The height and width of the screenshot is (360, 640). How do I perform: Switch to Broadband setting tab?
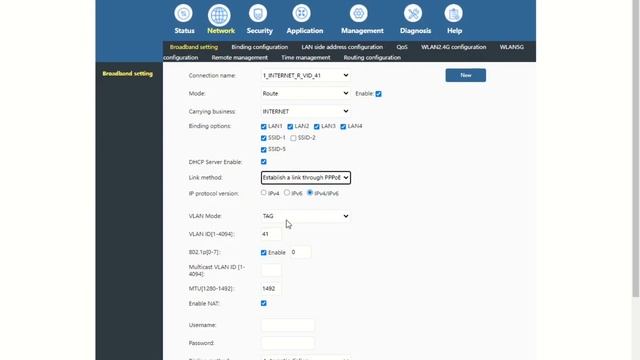point(194,47)
